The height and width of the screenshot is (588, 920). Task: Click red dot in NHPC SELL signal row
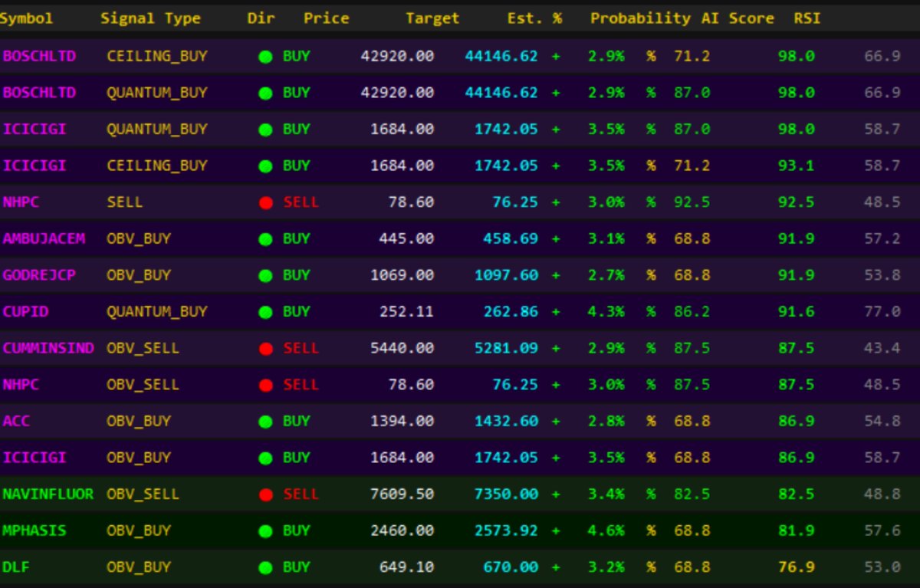pyautogui.click(x=265, y=203)
